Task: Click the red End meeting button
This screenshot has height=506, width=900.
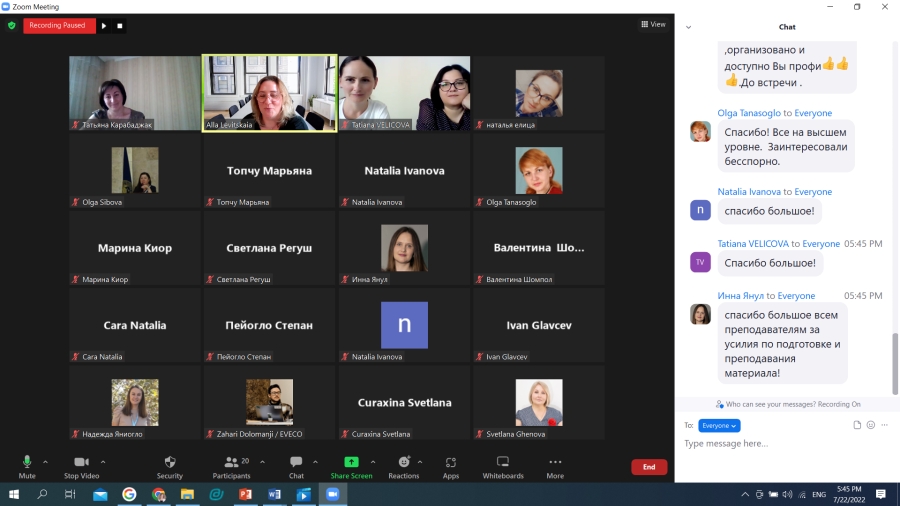Action: [x=649, y=467]
